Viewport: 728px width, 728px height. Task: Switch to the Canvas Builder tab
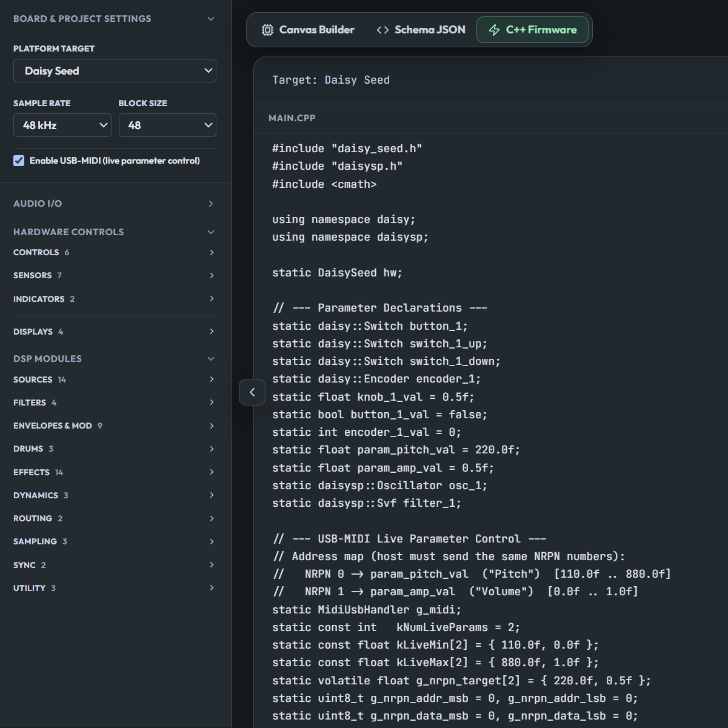[308, 30]
